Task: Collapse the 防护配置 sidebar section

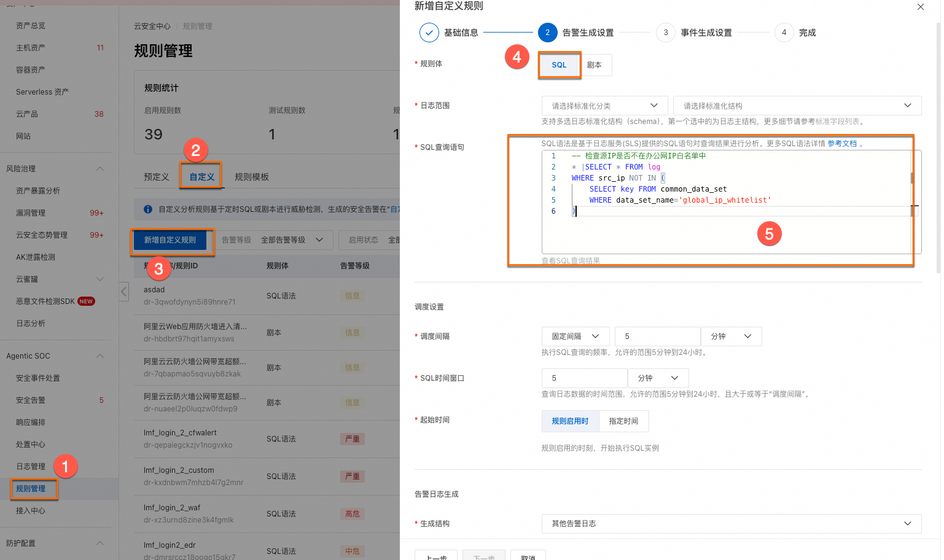Action: pos(100,543)
